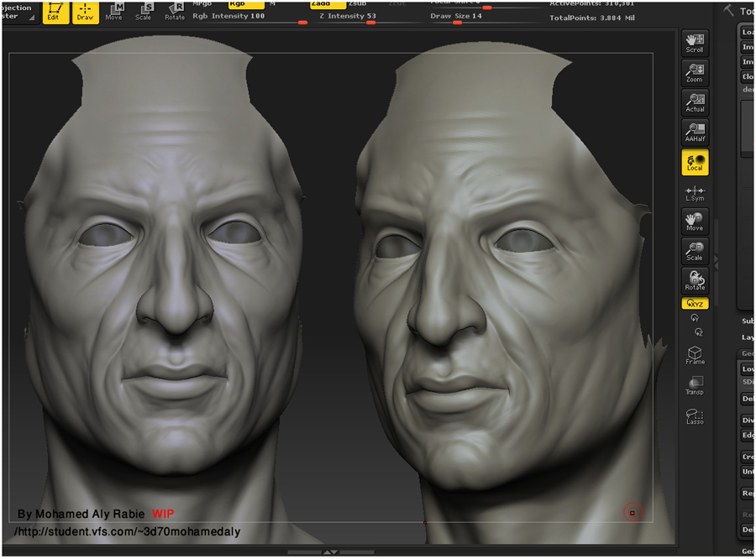
Task: Click the Scale view icon in right shelf
Action: point(695,251)
